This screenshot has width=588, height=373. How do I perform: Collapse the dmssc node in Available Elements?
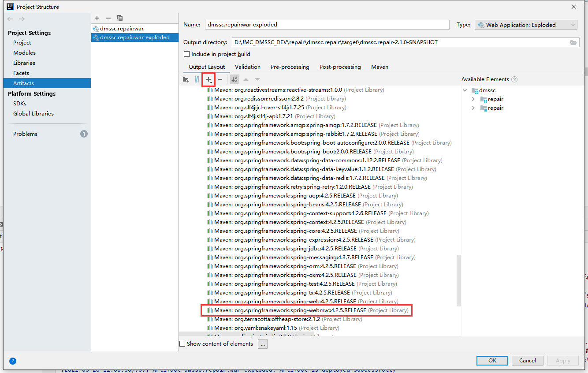click(465, 90)
